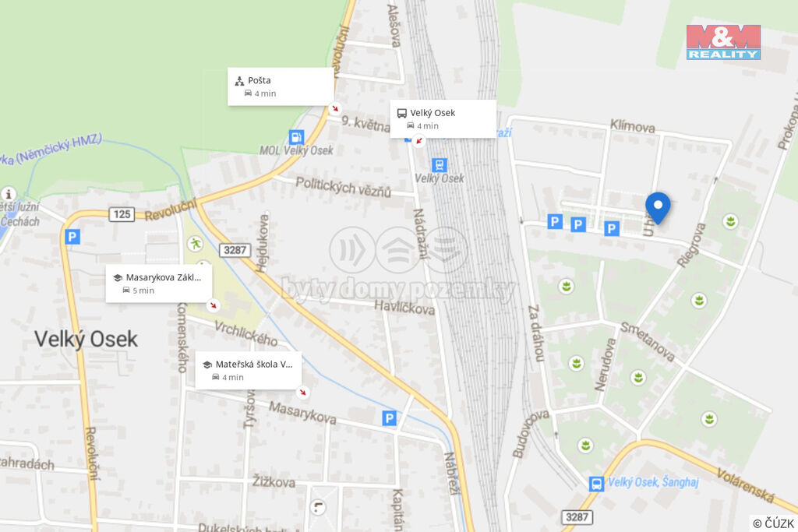Screen dimensions: 798x532
Task: Click the M&M Reality logo
Action: pyautogui.click(x=723, y=42)
